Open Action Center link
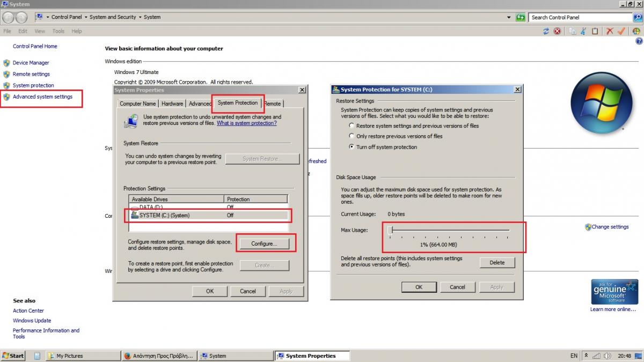The height and width of the screenshot is (362, 644). 28,311
